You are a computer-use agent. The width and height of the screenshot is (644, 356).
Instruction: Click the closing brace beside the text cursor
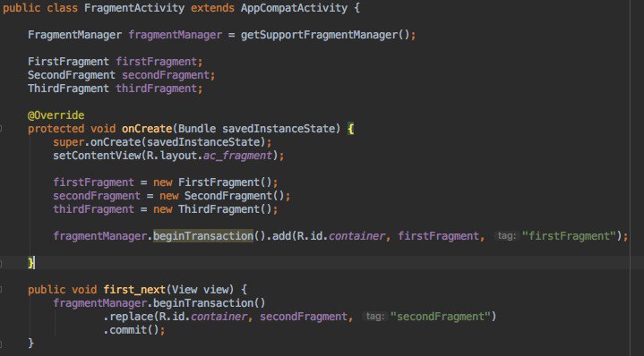tap(30, 262)
